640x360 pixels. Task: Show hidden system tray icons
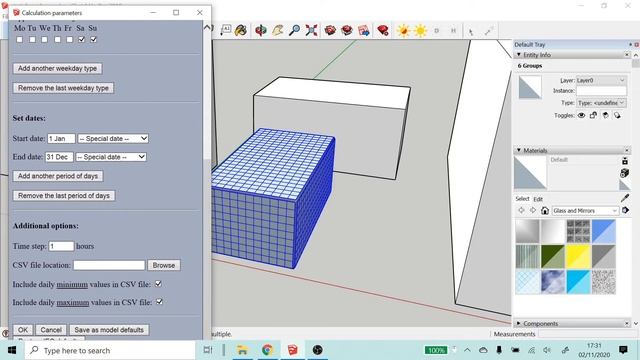[467, 350]
